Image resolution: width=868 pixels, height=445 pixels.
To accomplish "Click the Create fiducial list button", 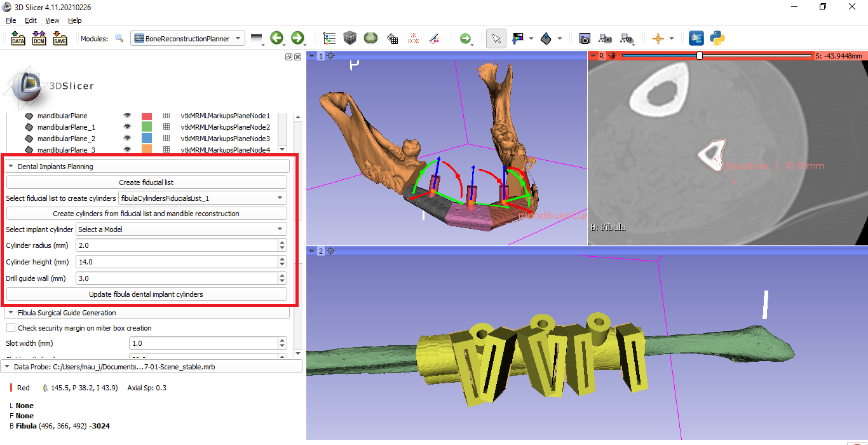I will click(146, 182).
